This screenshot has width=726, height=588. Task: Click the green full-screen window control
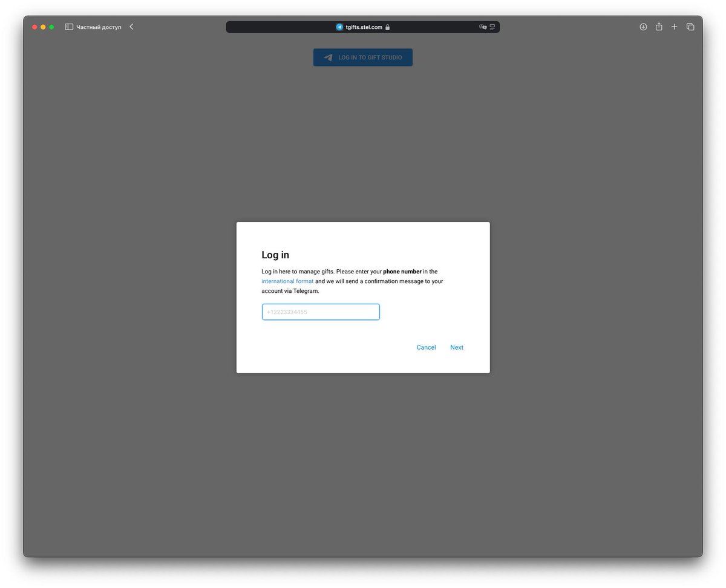51,27
